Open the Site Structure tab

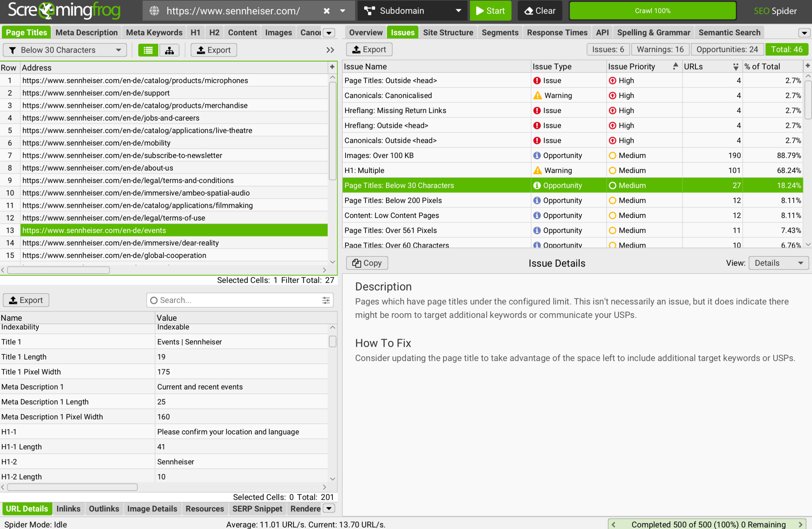[x=448, y=32]
